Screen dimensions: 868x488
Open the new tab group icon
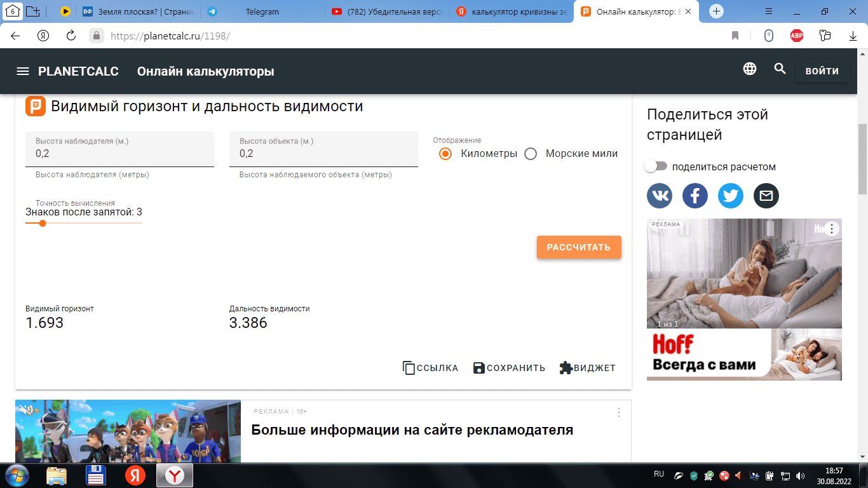(33, 11)
